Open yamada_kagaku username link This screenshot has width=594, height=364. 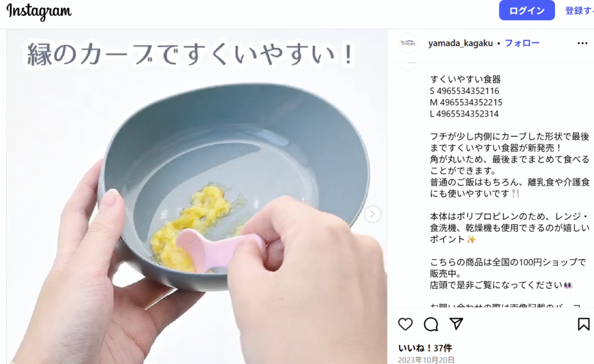point(460,43)
